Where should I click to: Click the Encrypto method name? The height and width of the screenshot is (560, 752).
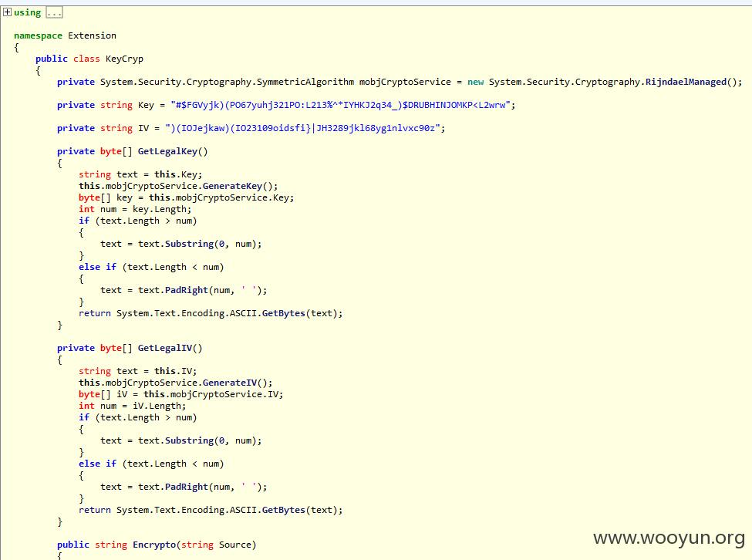click(x=154, y=545)
